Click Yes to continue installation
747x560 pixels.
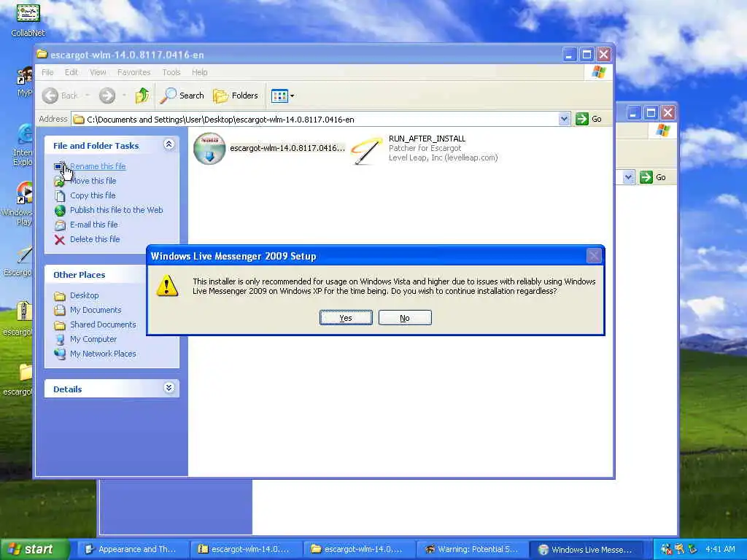point(346,318)
